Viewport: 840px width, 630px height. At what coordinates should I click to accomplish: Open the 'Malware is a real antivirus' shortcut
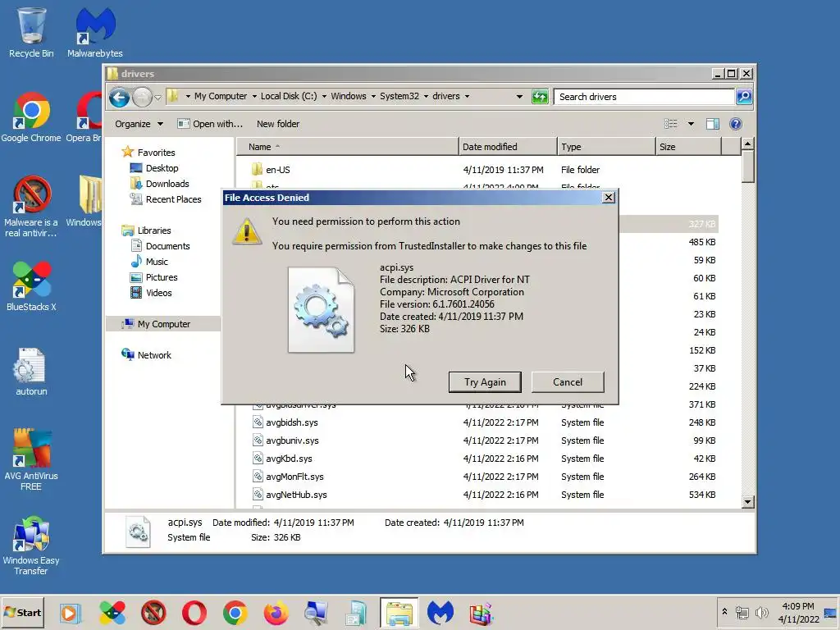click(31, 206)
